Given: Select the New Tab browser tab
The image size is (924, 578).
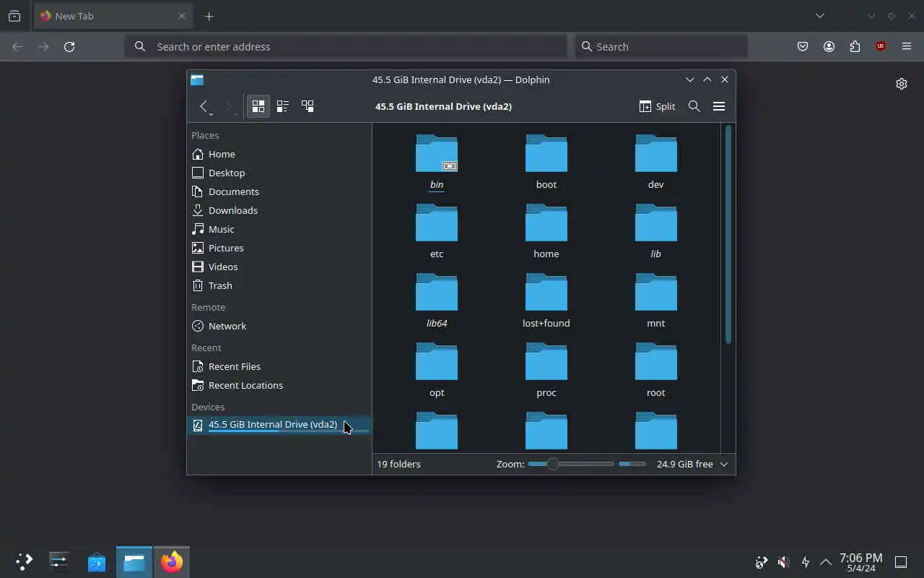Looking at the screenshot, I should pos(113,16).
